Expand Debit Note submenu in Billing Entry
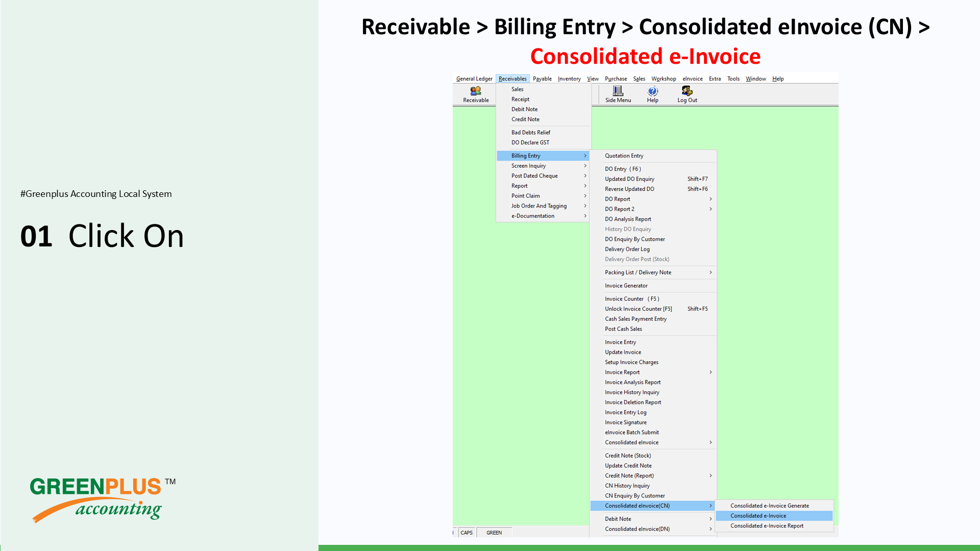980x551 pixels. [x=653, y=519]
